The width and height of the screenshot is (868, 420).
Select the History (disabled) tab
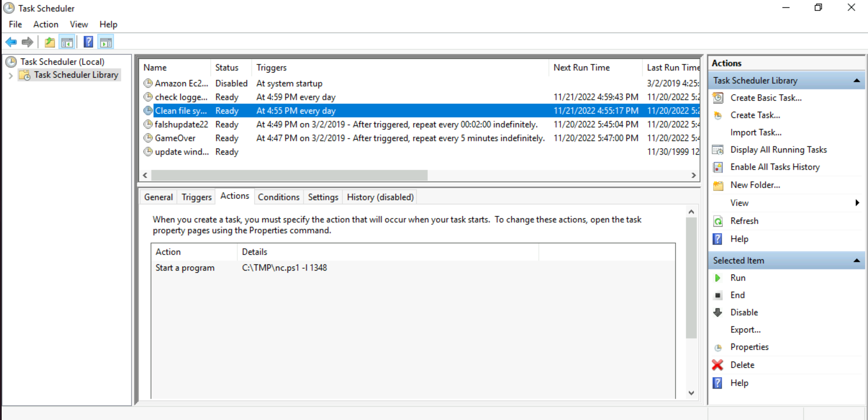click(380, 197)
